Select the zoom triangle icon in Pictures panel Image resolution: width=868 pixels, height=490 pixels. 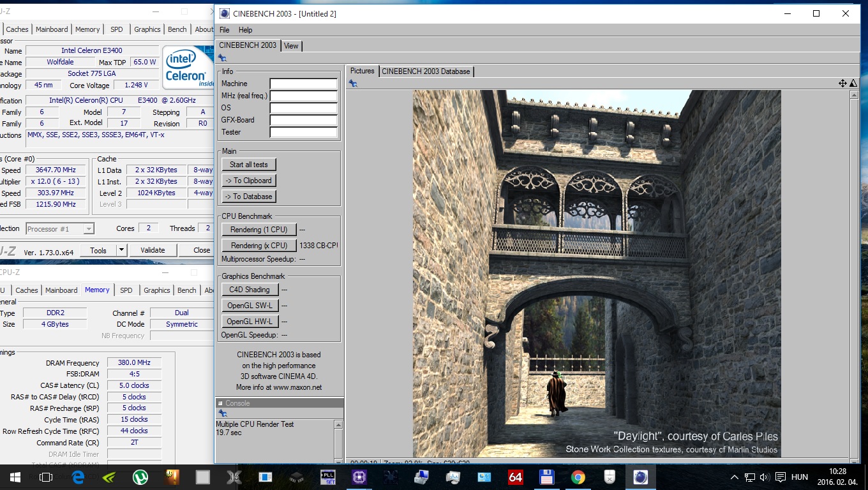point(853,84)
